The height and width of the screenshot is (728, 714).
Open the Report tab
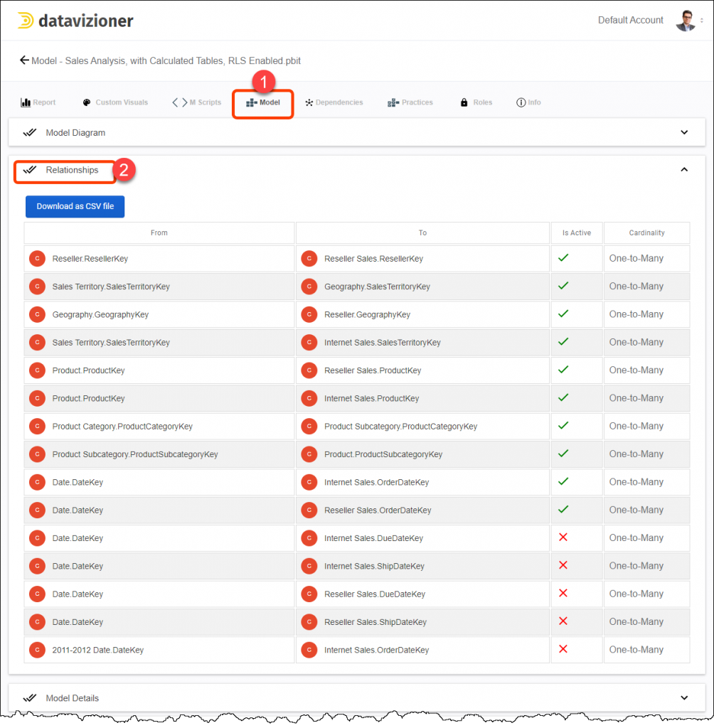pos(38,102)
